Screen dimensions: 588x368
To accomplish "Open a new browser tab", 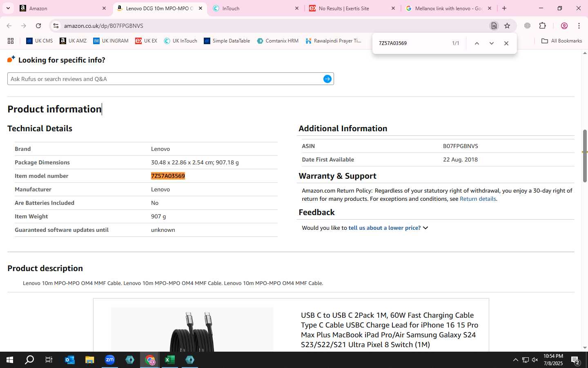I will pyautogui.click(x=504, y=8).
